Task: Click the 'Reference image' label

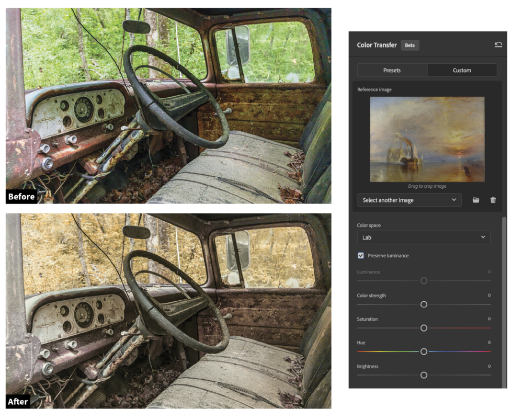Action: coord(374,89)
